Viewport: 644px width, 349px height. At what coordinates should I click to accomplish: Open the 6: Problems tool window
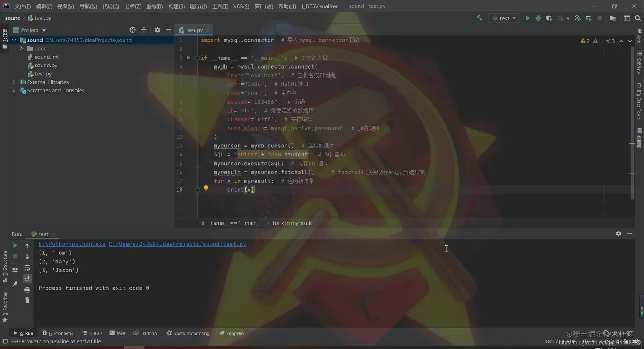pos(58,333)
